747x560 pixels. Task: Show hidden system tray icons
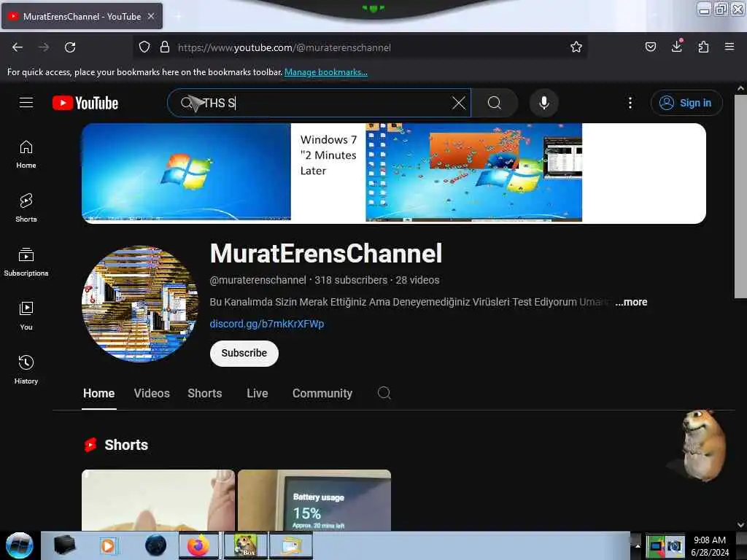coord(637,545)
